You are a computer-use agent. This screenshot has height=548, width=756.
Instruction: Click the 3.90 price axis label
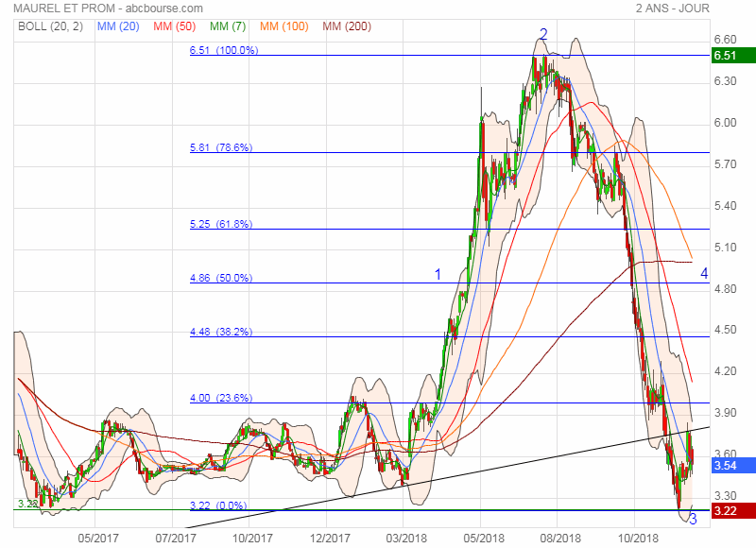(725, 413)
